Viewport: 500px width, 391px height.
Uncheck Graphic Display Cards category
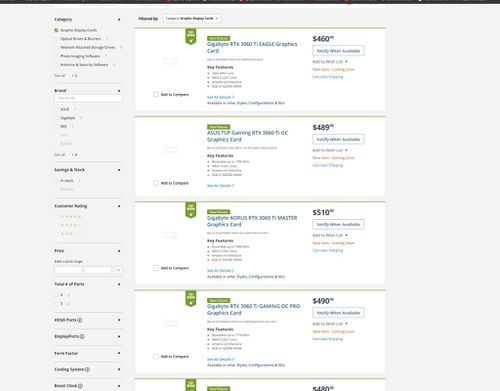point(56,30)
